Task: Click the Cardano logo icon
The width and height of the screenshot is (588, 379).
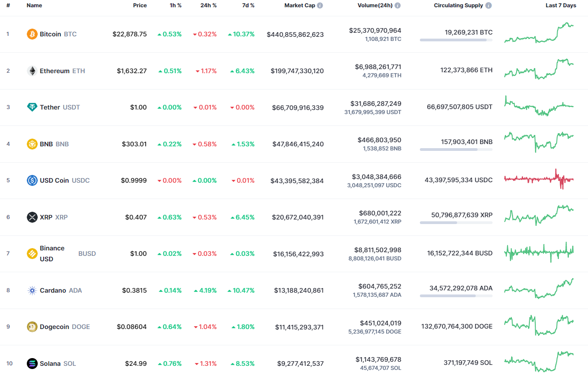Action: click(31, 290)
